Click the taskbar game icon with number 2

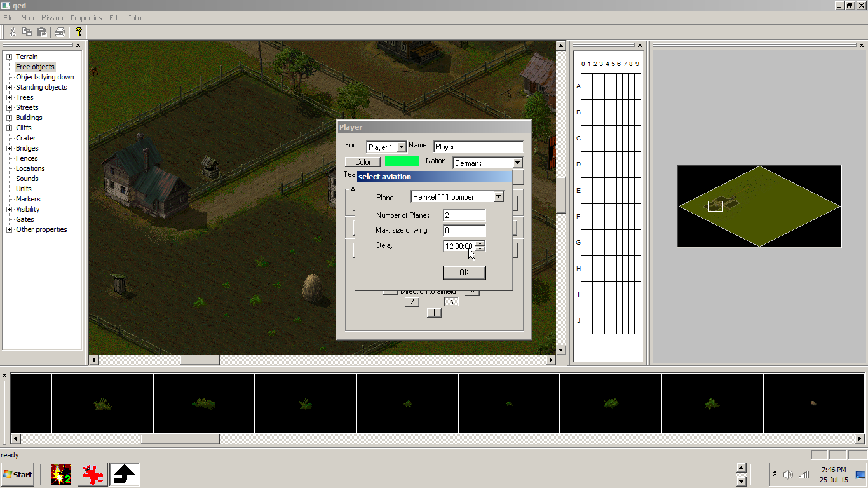pos(61,475)
